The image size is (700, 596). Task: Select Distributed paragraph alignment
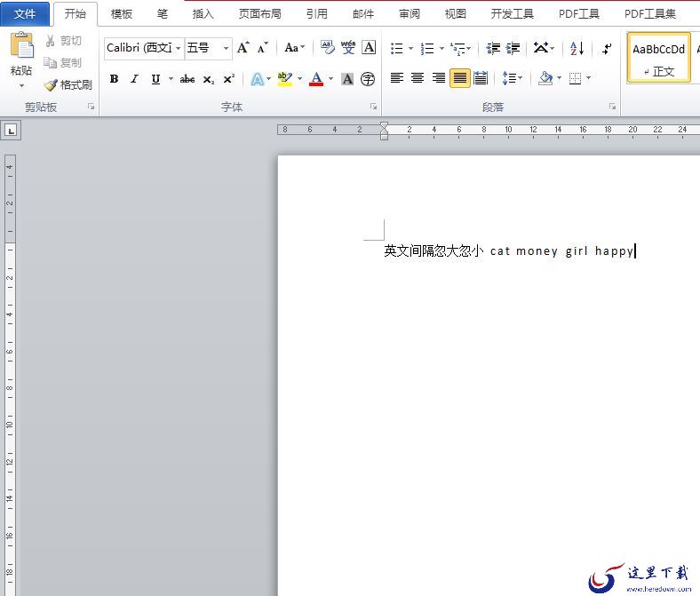click(481, 78)
